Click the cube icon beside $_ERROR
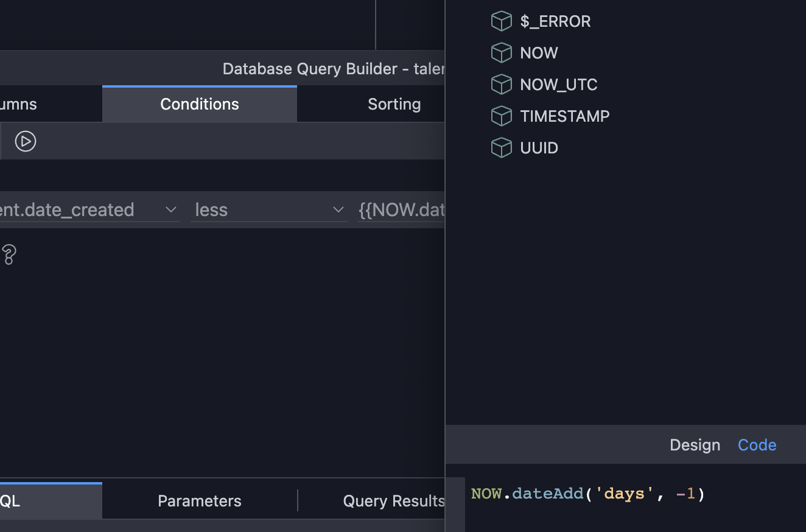This screenshot has width=806, height=532. (x=501, y=21)
